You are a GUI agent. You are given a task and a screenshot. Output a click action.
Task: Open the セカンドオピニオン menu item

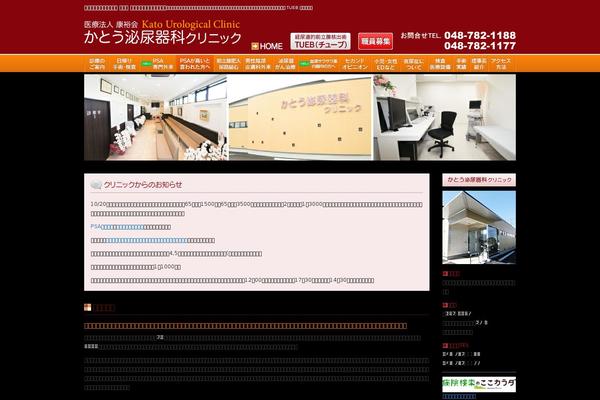point(355,64)
